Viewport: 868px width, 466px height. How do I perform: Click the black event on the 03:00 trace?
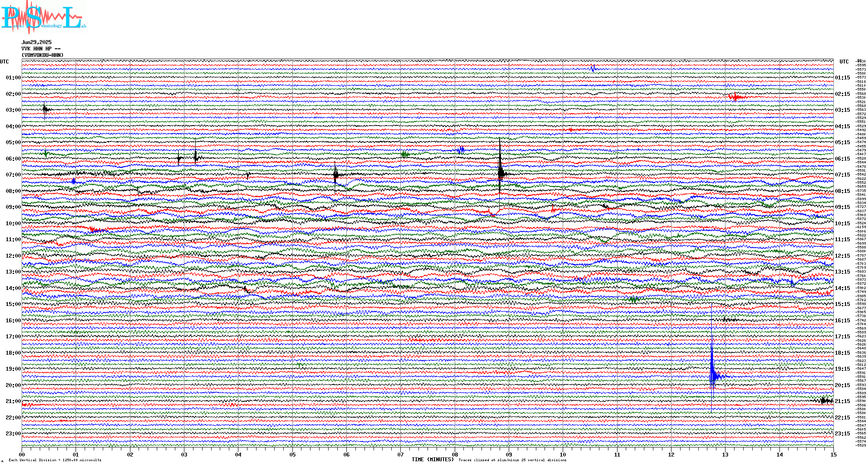45,109
